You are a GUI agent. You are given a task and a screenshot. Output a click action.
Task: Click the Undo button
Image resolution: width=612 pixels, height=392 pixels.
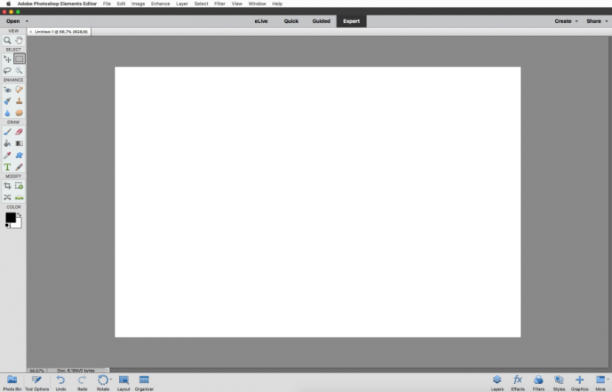(60, 383)
